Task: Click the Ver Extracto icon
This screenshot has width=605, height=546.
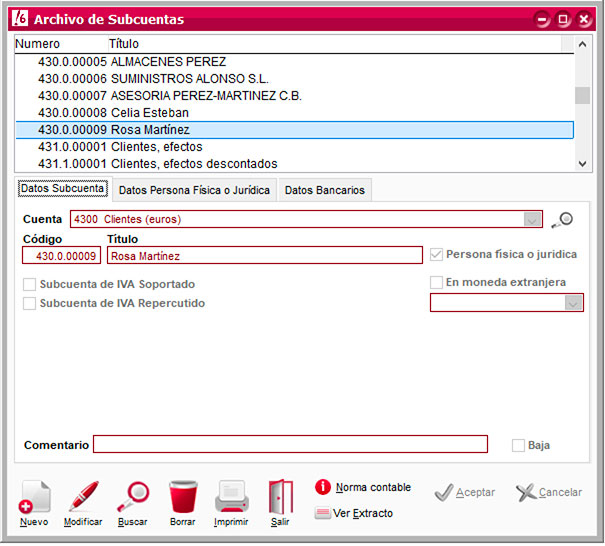Action: pos(322,513)
